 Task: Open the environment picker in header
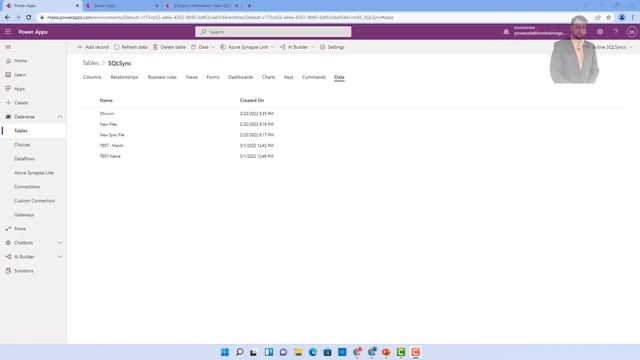540,31
